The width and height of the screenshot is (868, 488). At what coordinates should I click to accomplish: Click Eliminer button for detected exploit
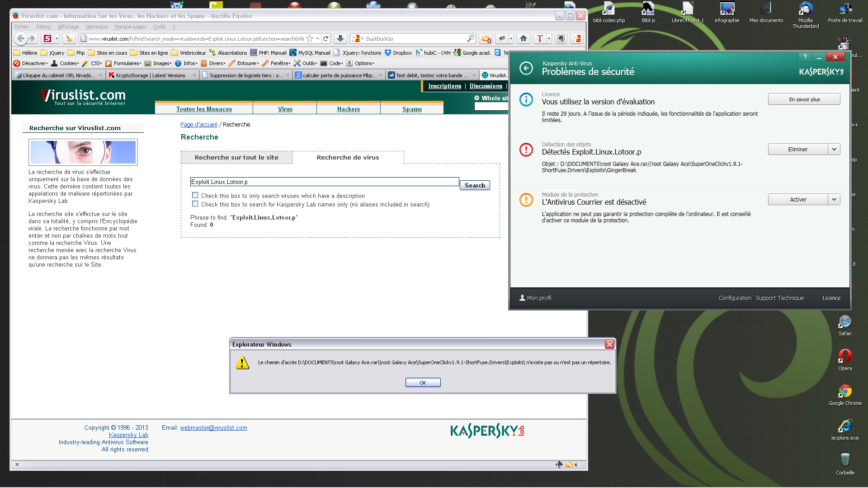point(798,150)
